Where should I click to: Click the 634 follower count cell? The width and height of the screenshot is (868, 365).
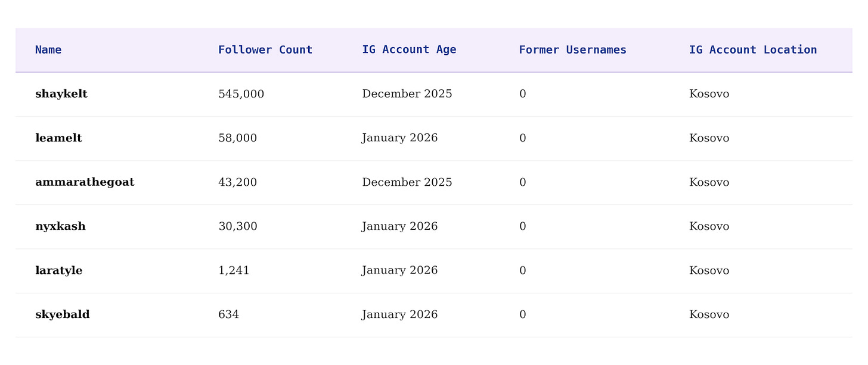[228, 314]
